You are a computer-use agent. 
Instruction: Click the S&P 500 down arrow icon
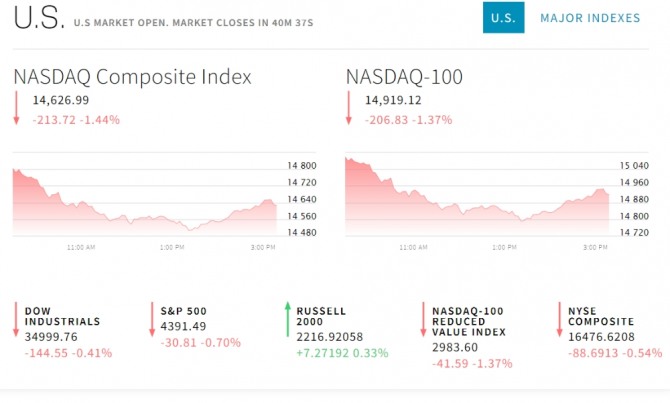[x=152, y=320]
